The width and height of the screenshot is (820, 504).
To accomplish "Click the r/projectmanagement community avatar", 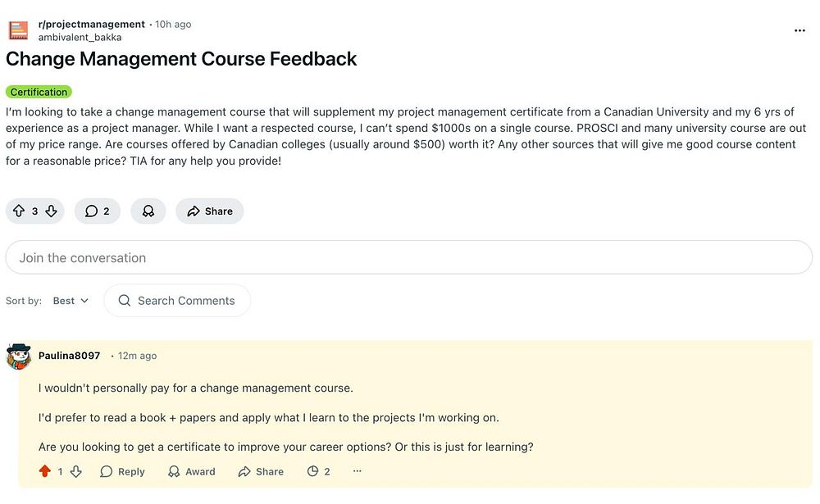I will pos(19,30).
